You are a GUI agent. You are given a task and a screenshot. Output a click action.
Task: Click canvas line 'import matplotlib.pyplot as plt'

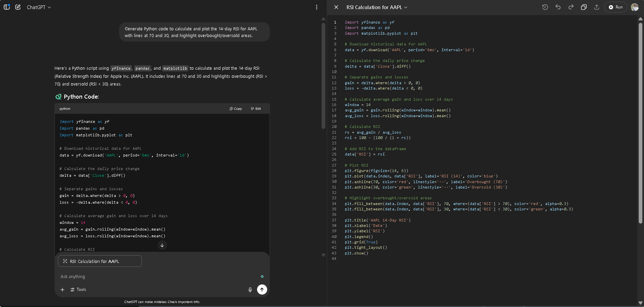(x=381, y=33)
